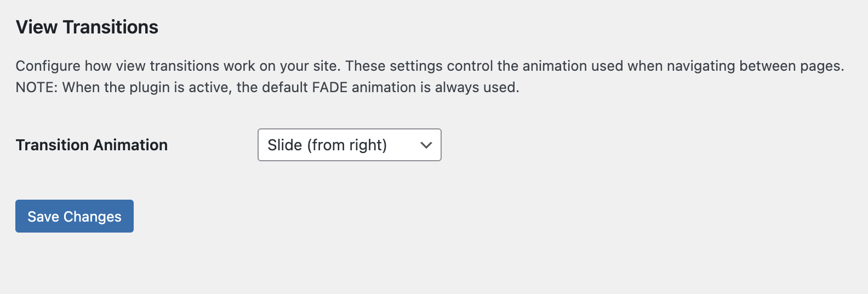Click the 'Configure how view transitions work' description
868x294 pixels.
tap(175, 66)
